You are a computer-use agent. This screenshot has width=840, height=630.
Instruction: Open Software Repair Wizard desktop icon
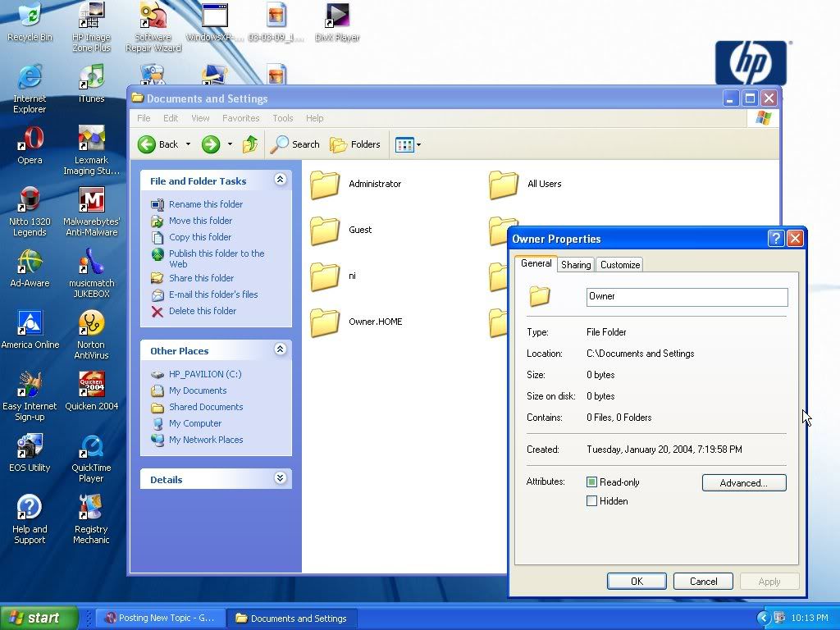click(153, 27)
